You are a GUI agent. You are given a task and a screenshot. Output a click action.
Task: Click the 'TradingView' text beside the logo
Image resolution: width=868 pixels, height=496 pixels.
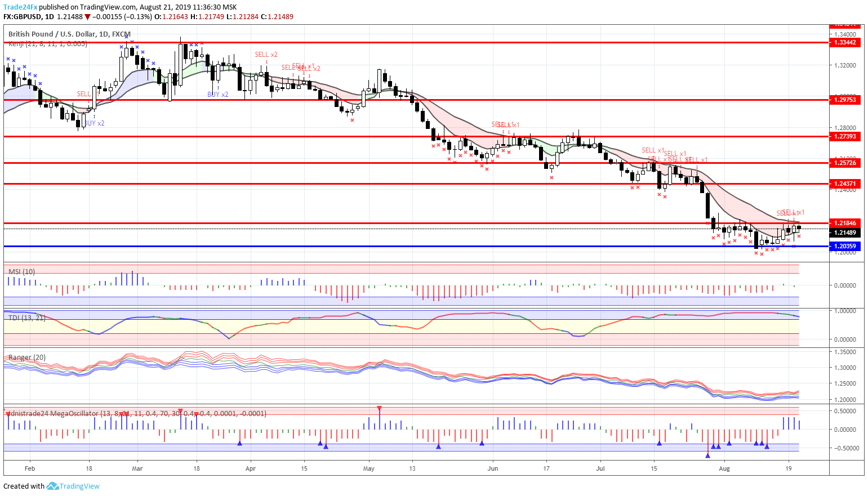tap(79, 486)
